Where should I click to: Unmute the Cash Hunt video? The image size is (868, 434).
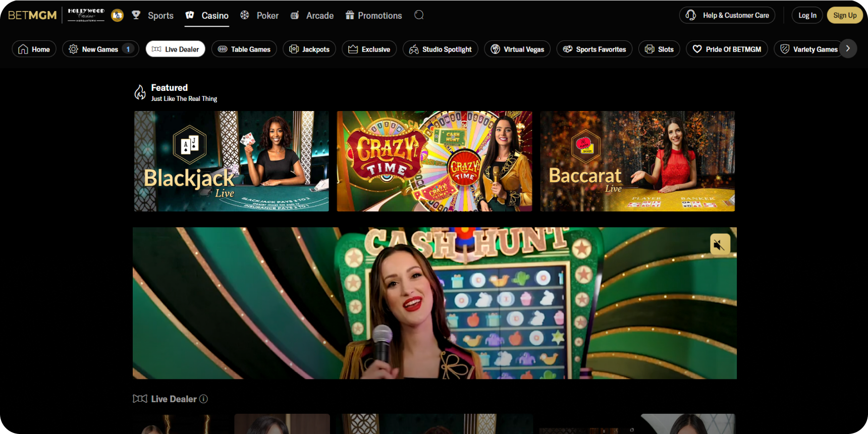pyautogui.click(x=720, y=244)
